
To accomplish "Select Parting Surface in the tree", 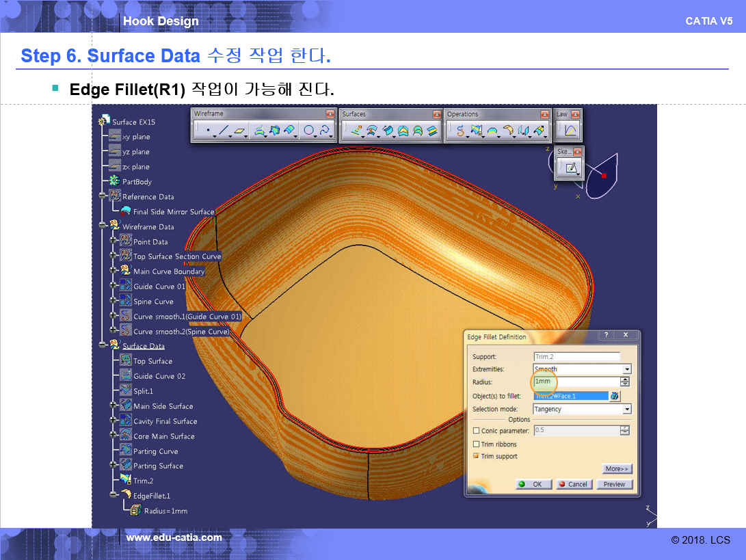I will pos(158,466).
